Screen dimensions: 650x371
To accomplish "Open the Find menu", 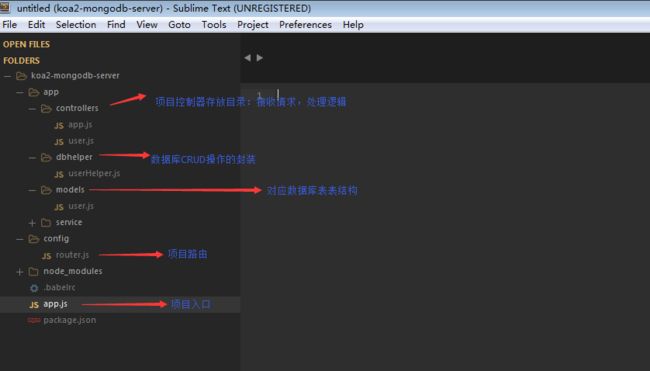I will 116,25.
